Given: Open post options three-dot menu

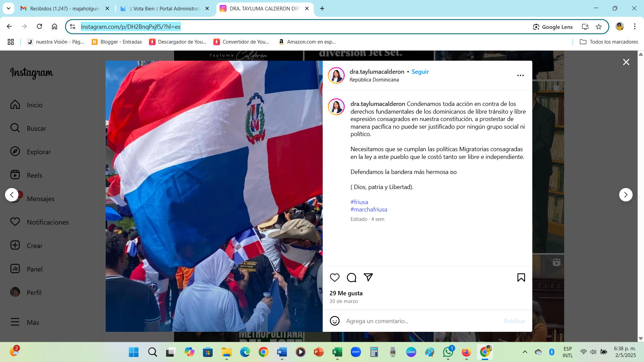Looking at the screenshot, I should [x=520, y=75].
